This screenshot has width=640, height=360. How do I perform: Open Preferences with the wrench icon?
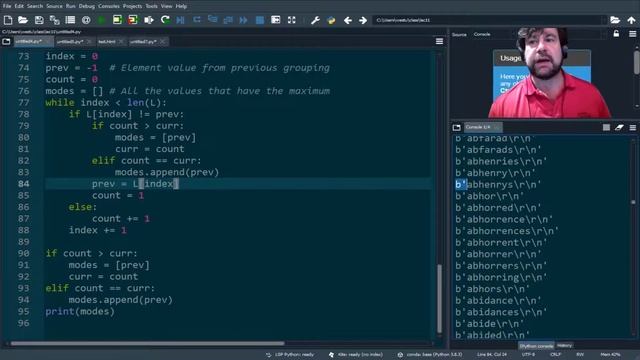pyautogui.click(x=315, y=20)
